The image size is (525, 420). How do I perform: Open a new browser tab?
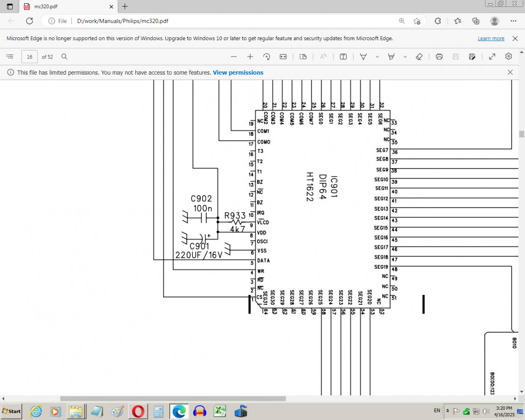coord(125,7)
